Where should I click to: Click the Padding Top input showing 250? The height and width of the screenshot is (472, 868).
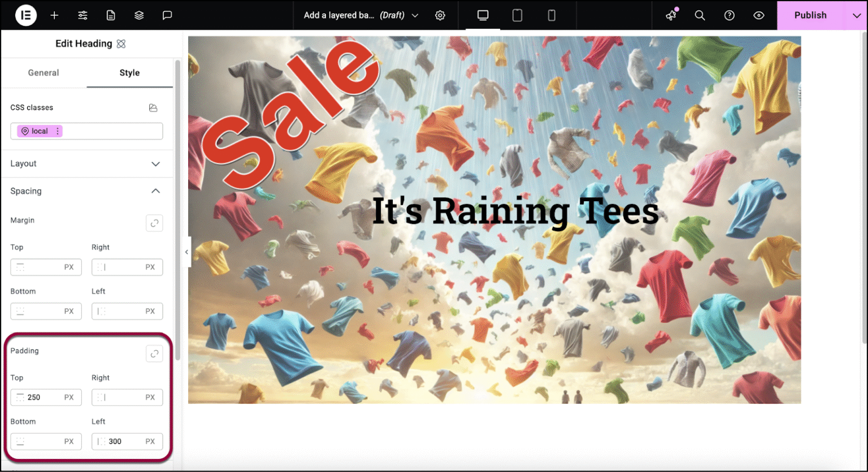46,397
